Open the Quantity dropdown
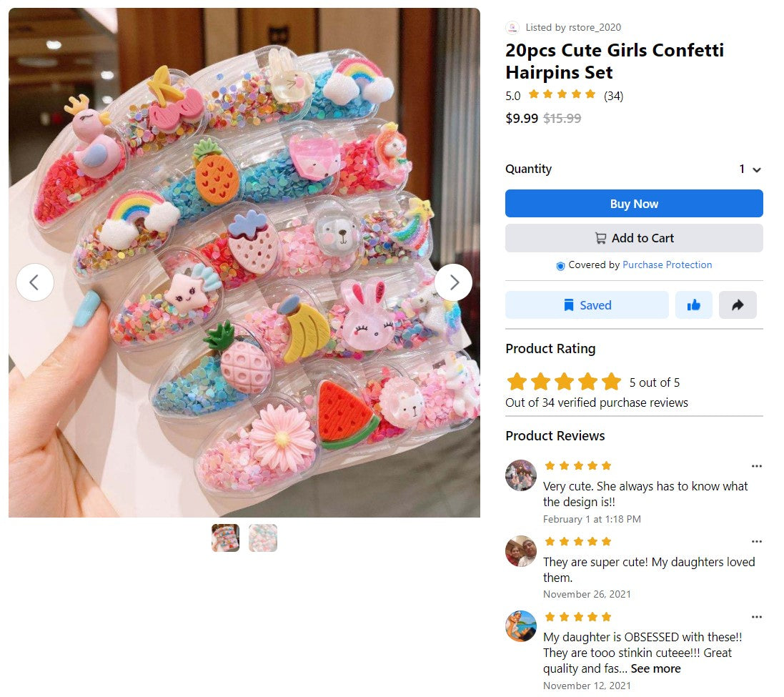The width and height of the screenshot is (784, 697). point(750,169)
